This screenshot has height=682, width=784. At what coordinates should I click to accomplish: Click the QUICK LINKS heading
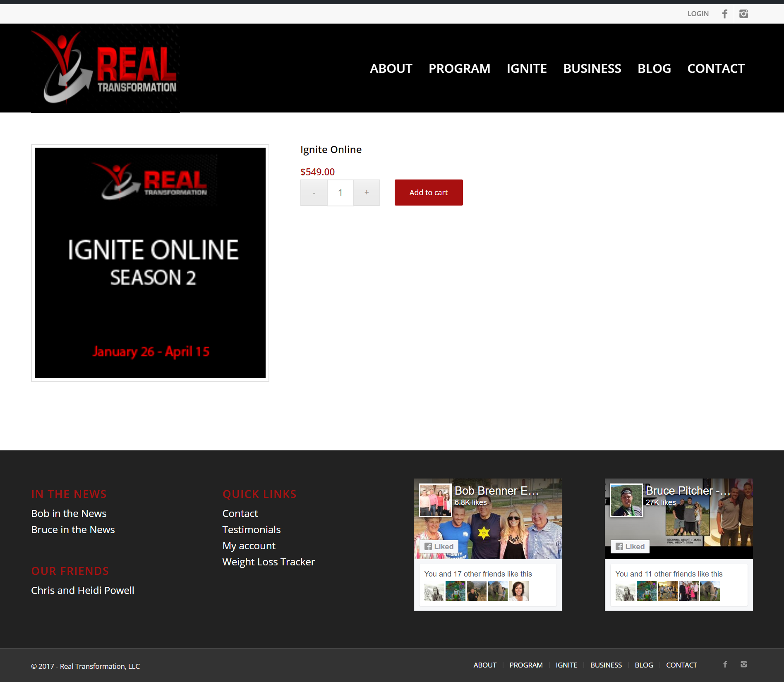point(259,494)
